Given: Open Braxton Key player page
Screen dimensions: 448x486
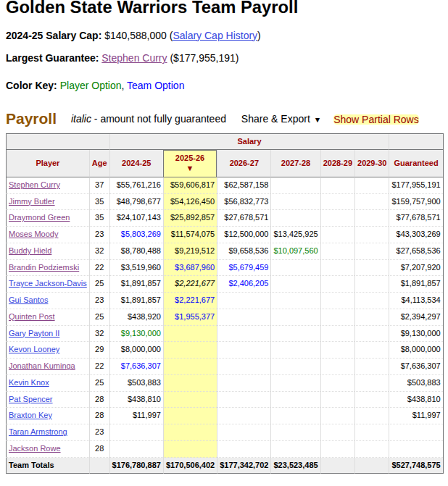Looking at the screenshot, I should click(x=30, y=415).
